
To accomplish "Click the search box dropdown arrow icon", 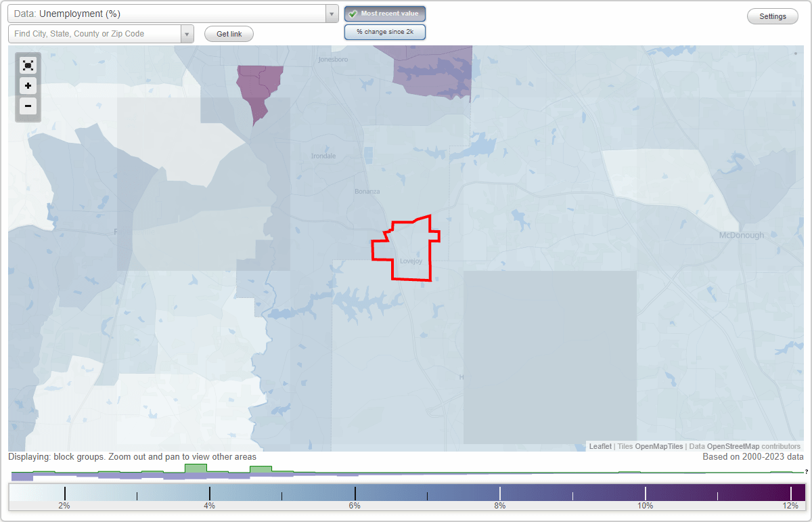I will pos(187,33).
